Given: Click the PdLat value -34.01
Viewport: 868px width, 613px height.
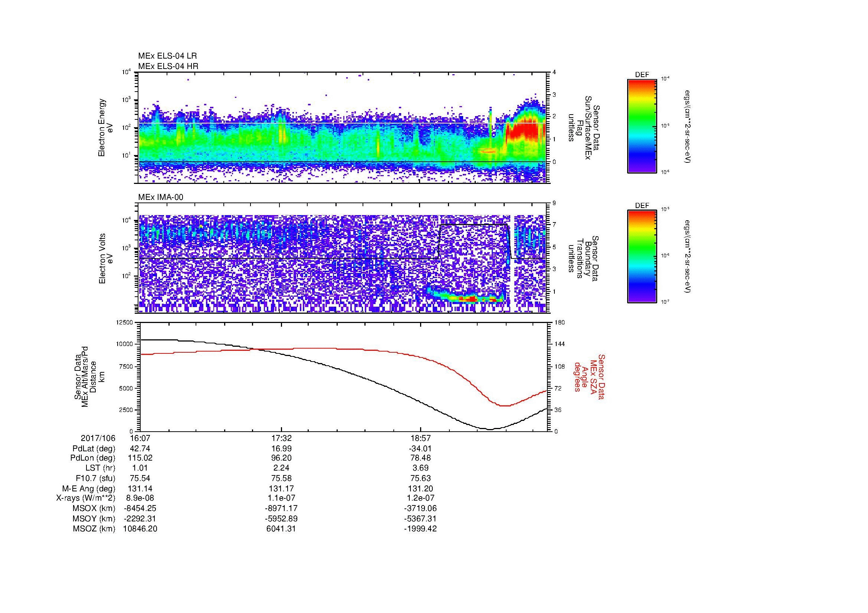Looking at the screenshot, I should pyautogui.click(x=420, y=449).
